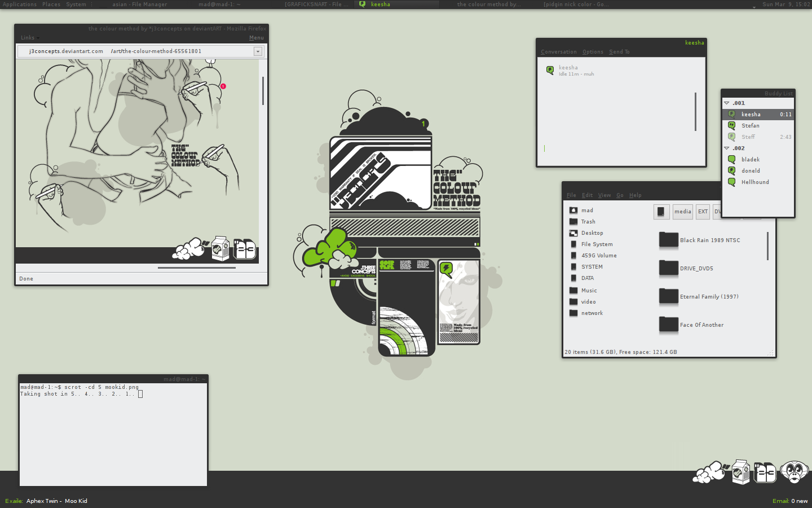Switch to 'the colour method by...' taskbar entry

tap(489, 4)
